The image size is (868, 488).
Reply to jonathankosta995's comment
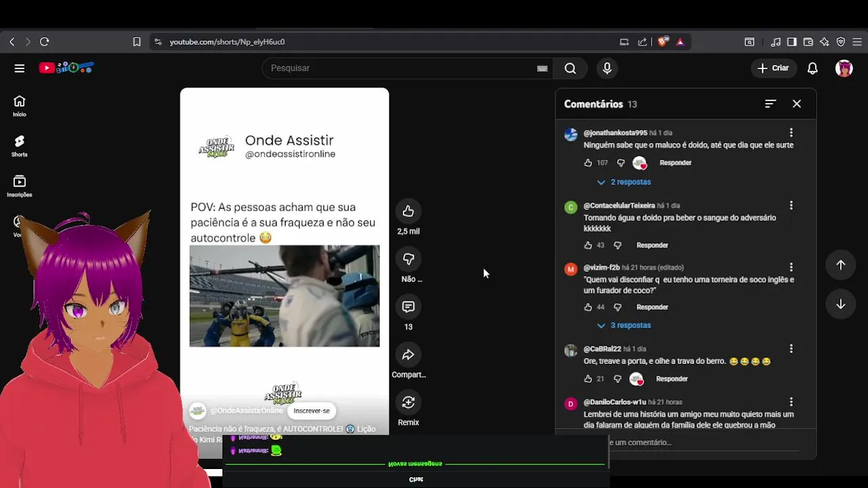point(675,163)
